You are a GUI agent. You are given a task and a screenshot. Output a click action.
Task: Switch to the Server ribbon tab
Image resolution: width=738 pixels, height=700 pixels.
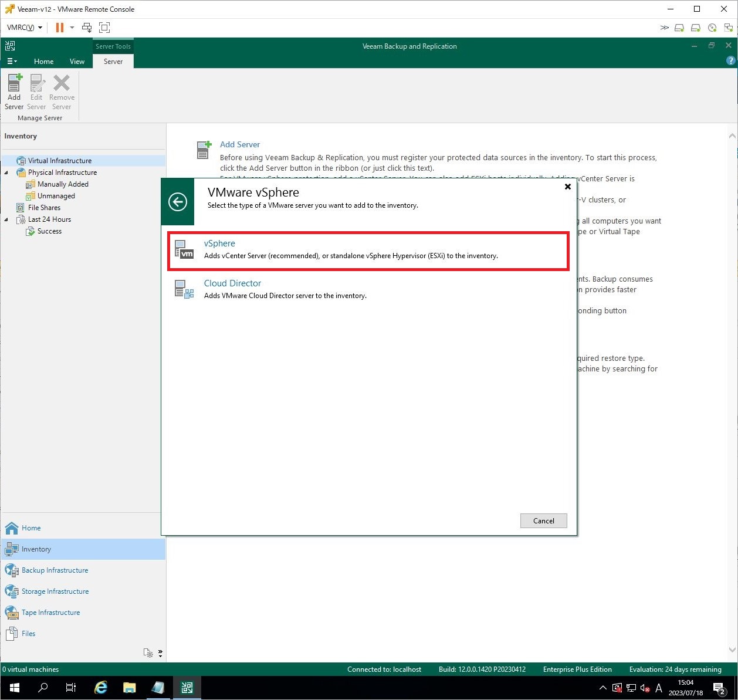pos(113,61)
